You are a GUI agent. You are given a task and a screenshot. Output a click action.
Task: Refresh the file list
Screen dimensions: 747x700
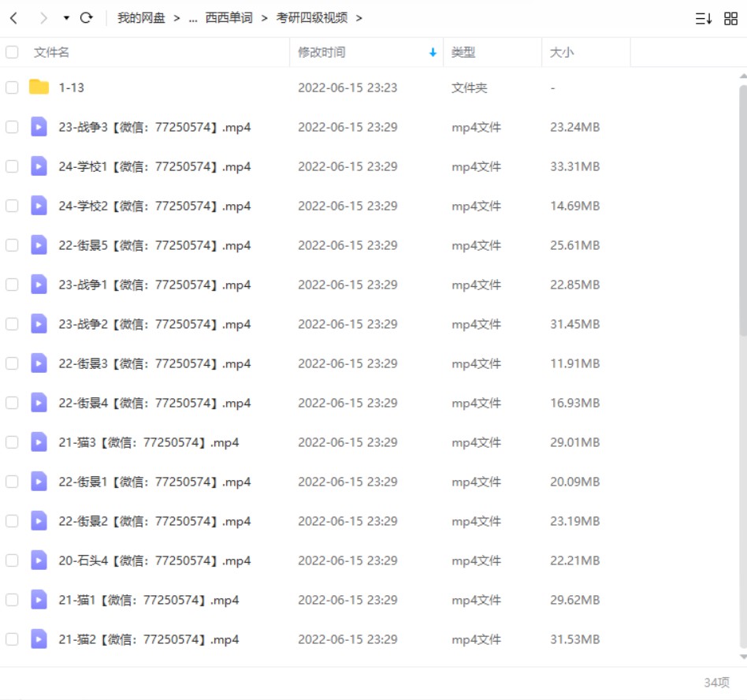pyautogui.click(x=86, y=18)
